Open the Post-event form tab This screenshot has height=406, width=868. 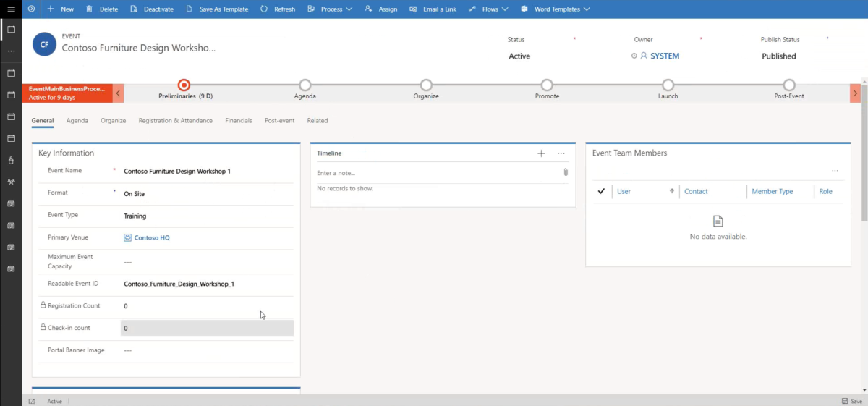pos(279,121)
